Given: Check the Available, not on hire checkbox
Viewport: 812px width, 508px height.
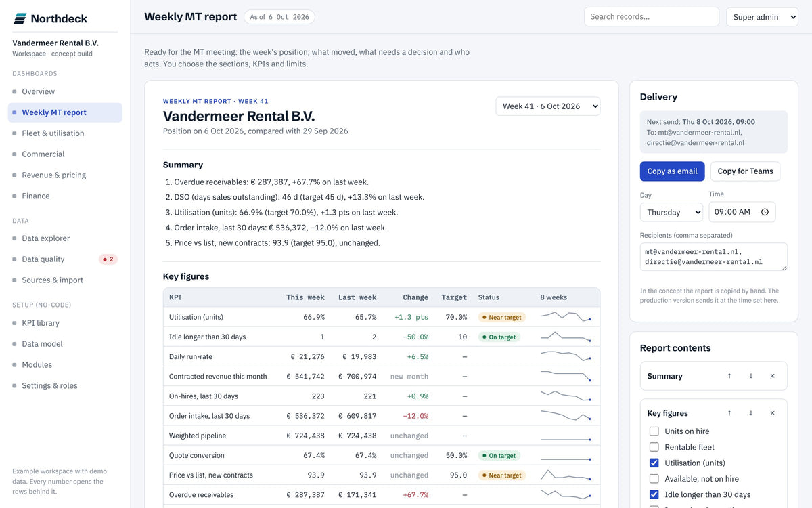Looking at the screenshot, I should pos(654,479).
